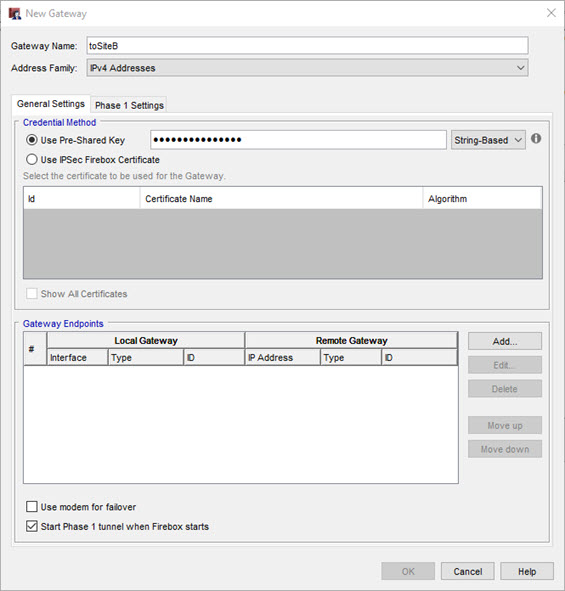Click the Gateway Name input field

[307, 46]
